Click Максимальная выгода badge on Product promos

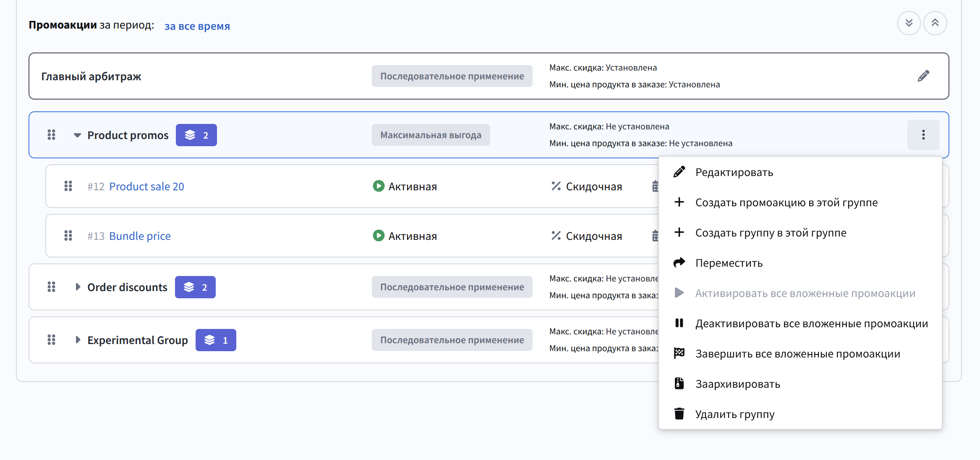431,135
